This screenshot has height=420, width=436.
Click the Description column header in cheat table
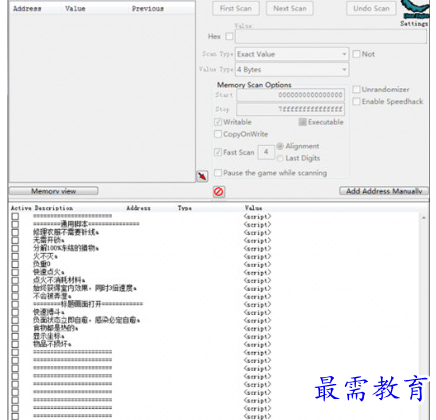pos(54,208)
